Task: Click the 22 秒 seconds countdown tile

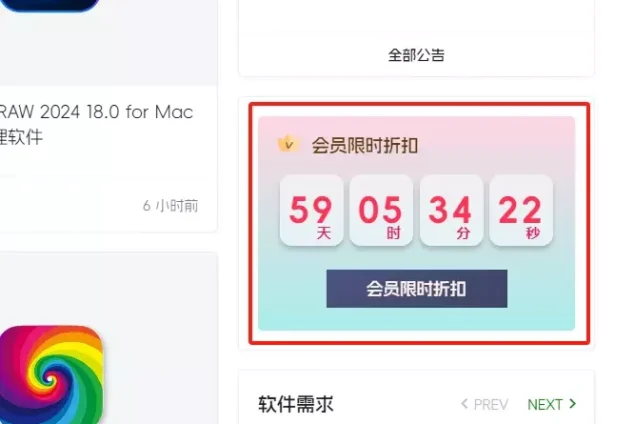Action: [521, 210]
